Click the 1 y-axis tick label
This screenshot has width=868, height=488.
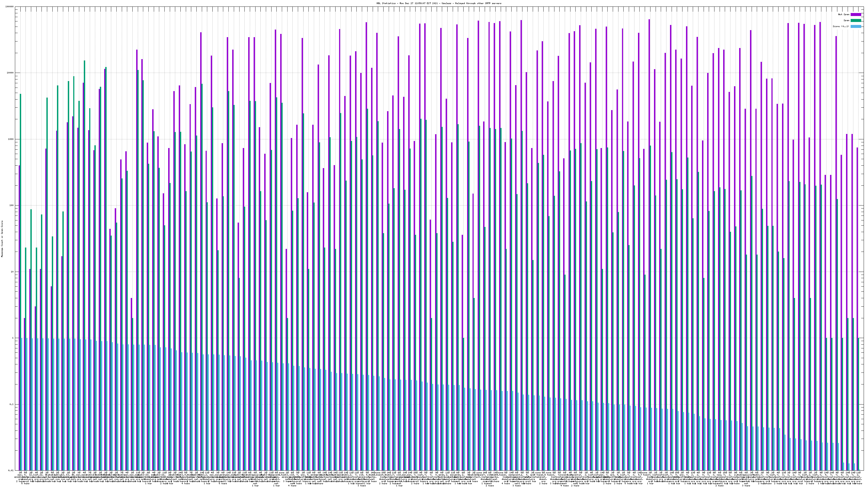click(x=13, y=338)
